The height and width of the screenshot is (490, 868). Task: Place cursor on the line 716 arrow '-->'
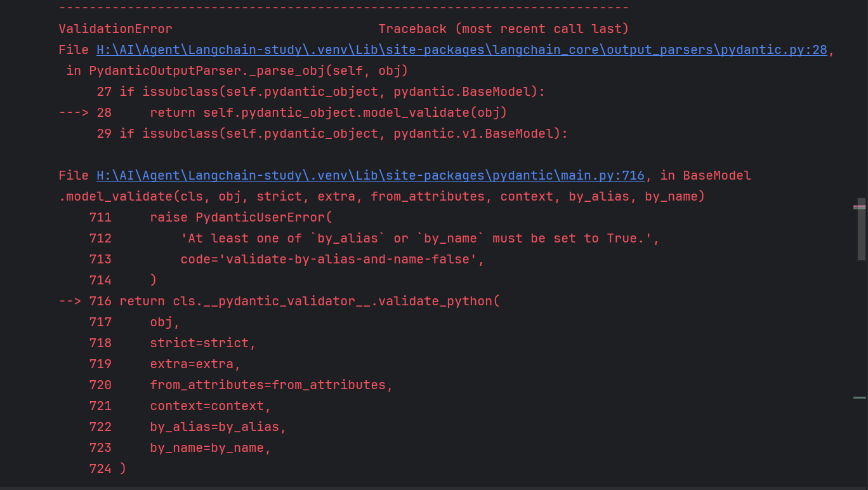point(70,301)
